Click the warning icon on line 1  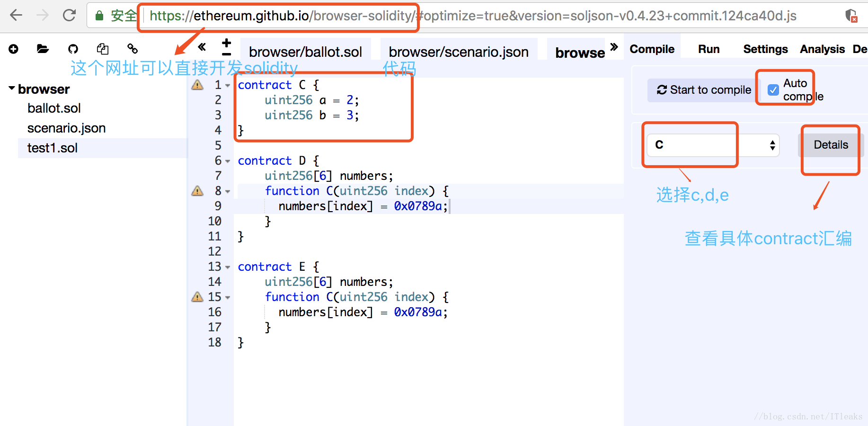click(x=197, y=85)
